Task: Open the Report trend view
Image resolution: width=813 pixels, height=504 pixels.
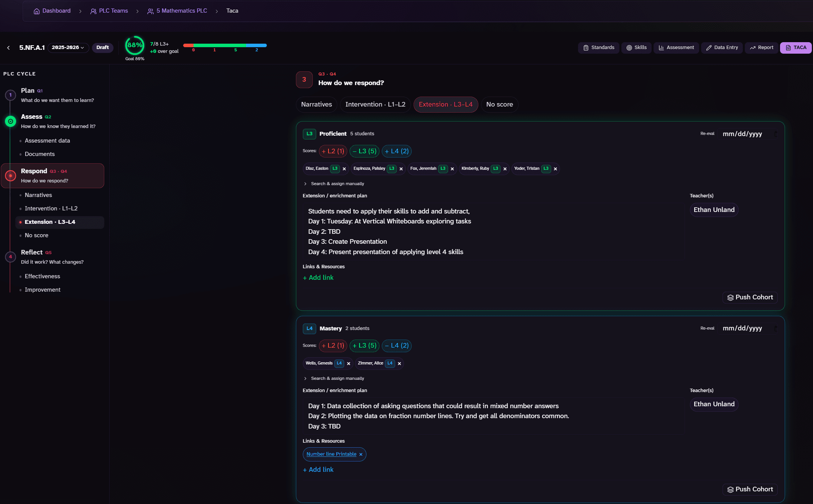Action: (x=762, y=48)
